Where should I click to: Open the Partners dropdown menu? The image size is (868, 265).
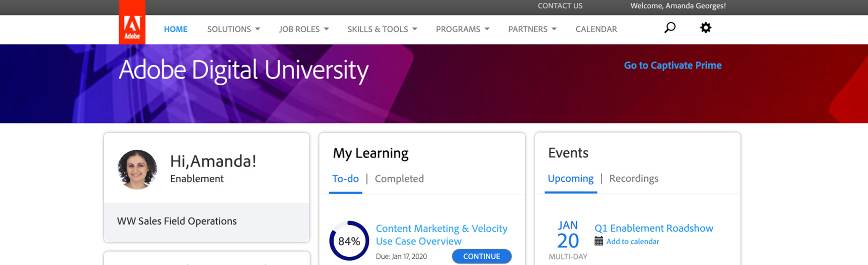(532, 29)
